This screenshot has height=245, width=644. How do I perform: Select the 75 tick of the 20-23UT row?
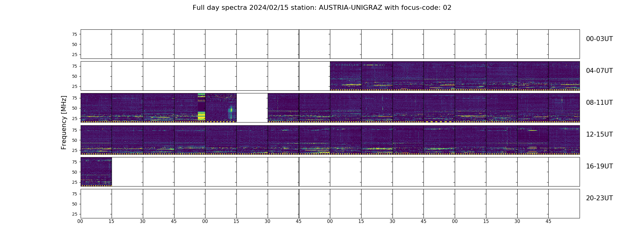75,194
